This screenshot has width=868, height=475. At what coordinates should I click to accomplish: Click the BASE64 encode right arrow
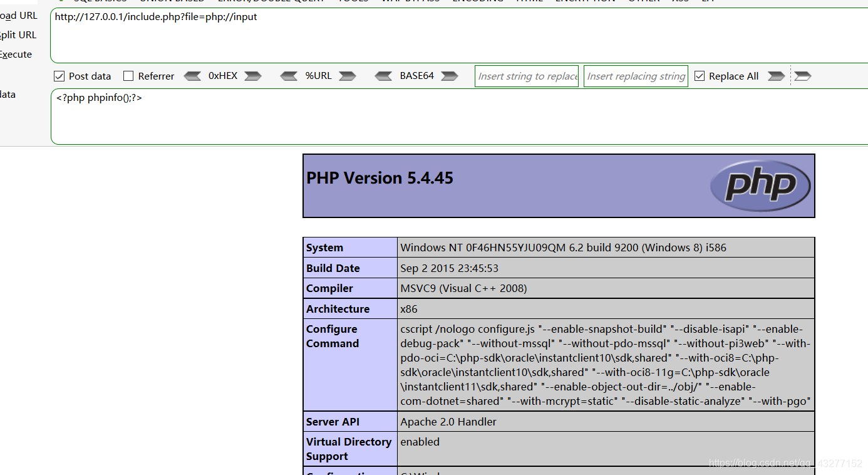coord(450,76)
